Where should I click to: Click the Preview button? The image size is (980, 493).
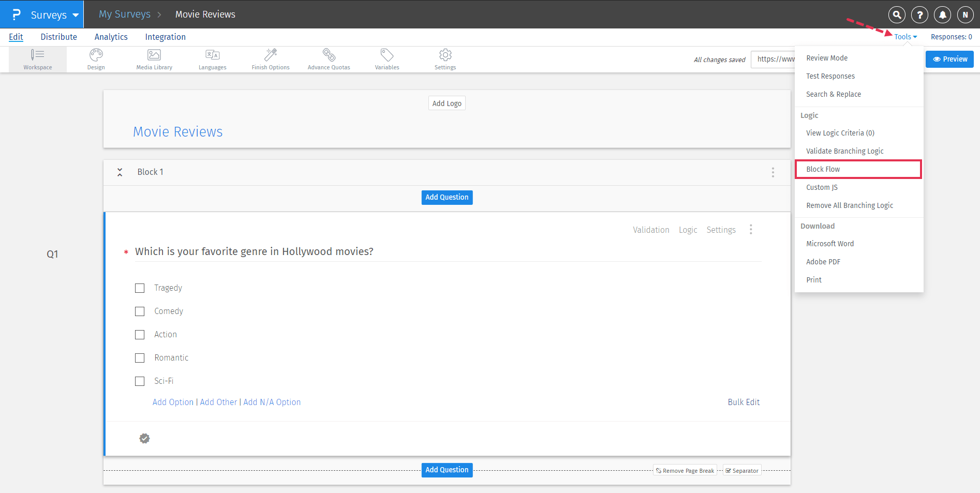click(x=949, y=59)
